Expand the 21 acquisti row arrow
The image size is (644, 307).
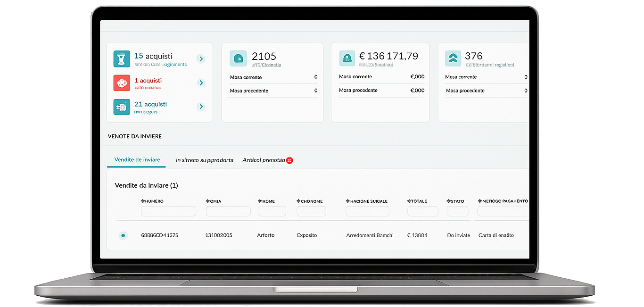pos(201,107)
